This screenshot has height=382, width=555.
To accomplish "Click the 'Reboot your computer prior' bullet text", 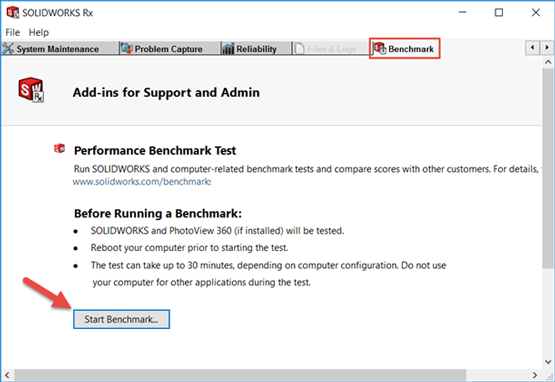I will [189, 247].
